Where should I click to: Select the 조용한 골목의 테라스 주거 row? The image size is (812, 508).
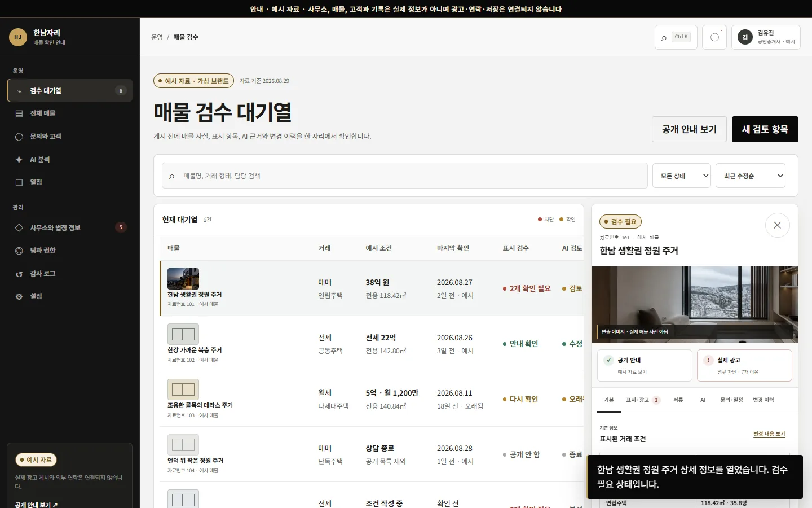372,399
